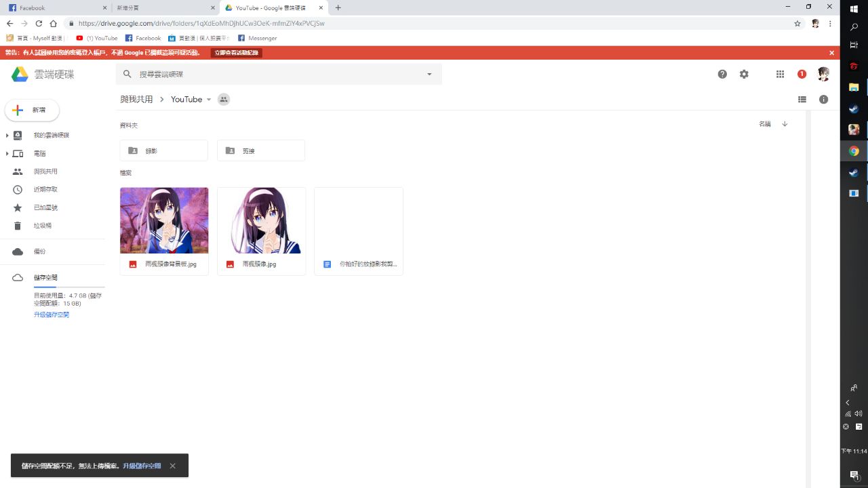Click the Chrome icon in the taskbar
The image size is (868, 488).
[x=854, y=151]
